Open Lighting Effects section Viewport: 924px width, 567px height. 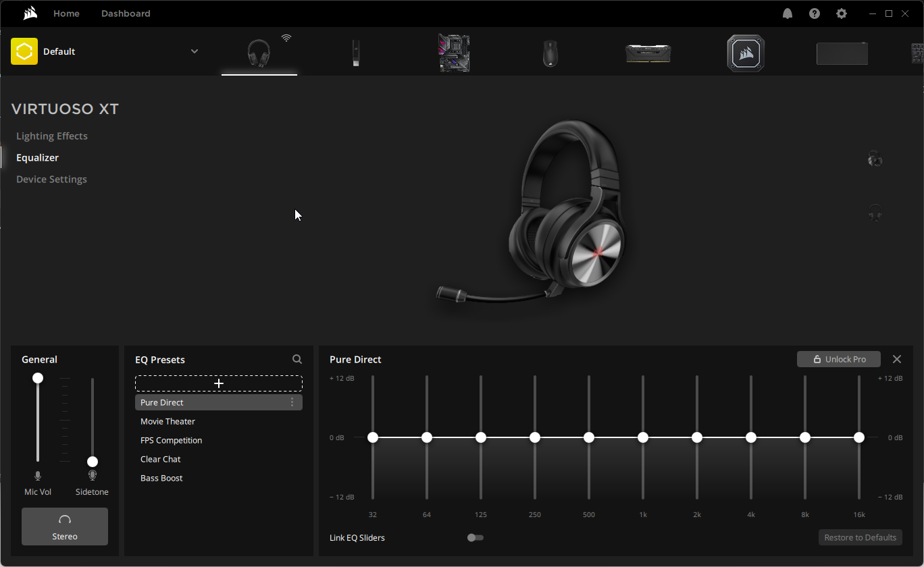(x=52, y=136)
